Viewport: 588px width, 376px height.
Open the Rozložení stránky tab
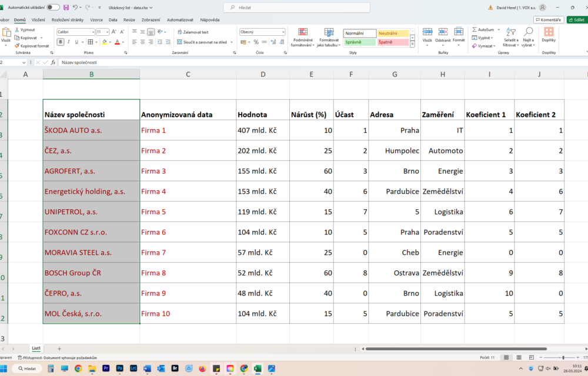(68, 19)
